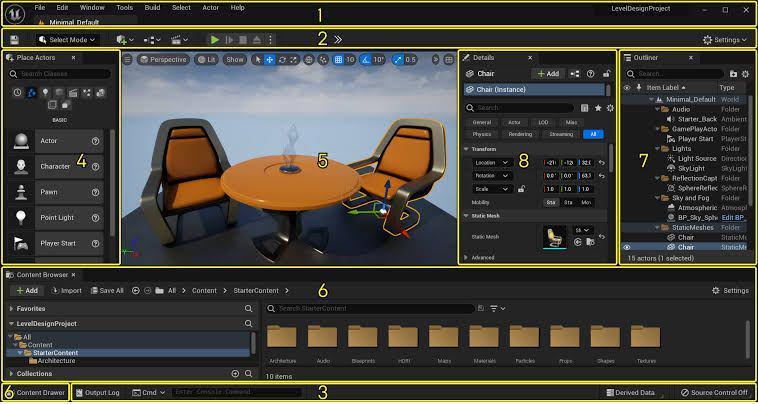Open the Materials folder in Content Browser

(484, 342)
